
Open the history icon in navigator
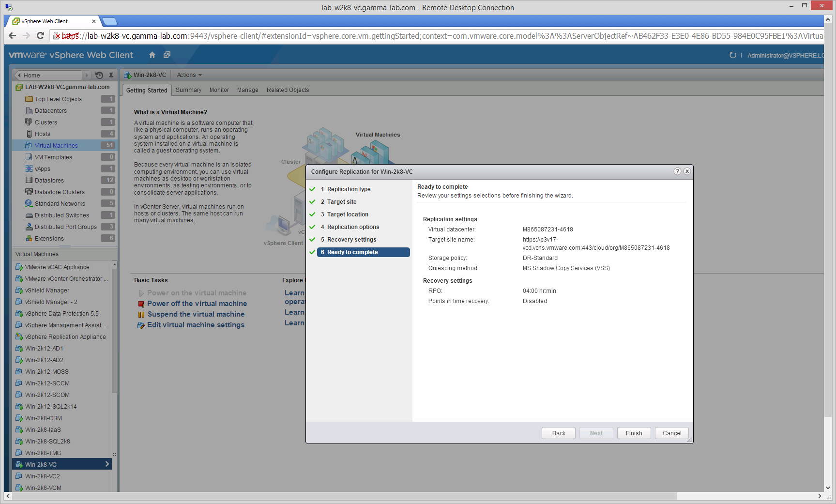tap(99, 75)
